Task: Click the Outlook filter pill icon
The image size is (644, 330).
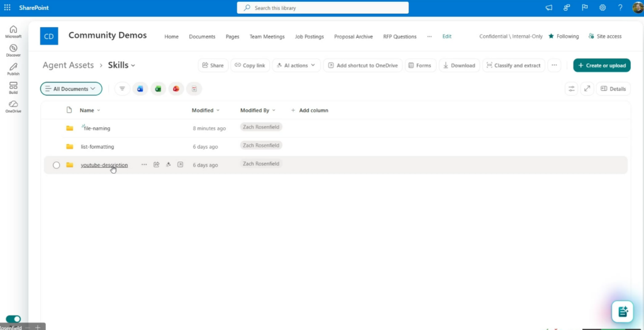Action: (x=140, y=89)
